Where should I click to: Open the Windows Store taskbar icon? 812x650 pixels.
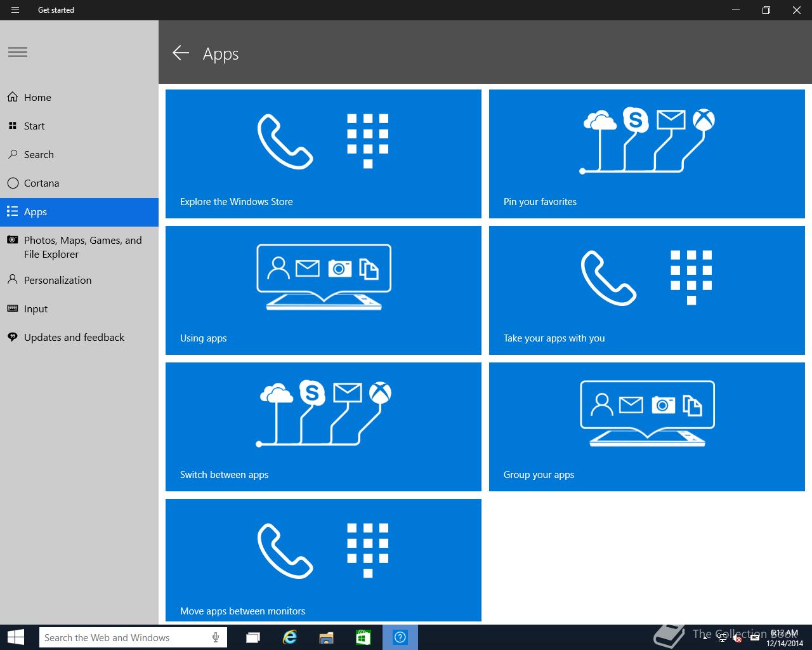coord(363,637)
